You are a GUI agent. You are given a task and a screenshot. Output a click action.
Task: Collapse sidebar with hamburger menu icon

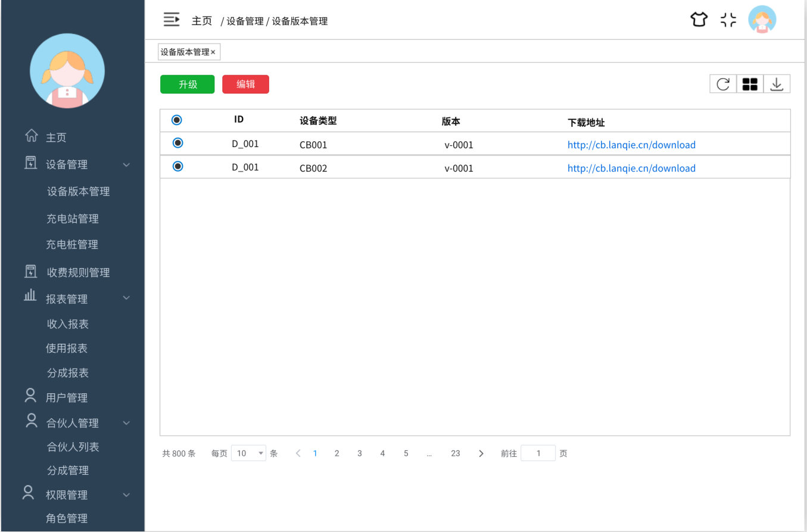coord(172,20)
